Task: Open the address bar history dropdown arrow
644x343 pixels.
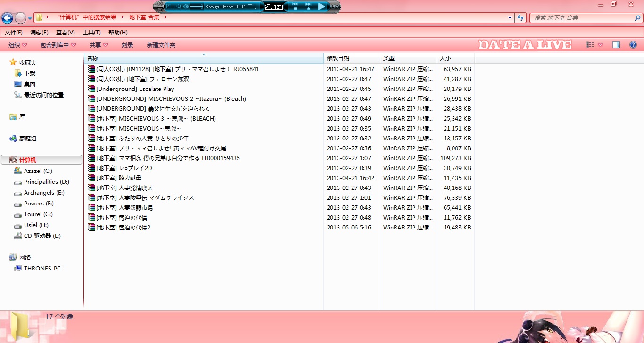Action: click(x=510, y=18)
